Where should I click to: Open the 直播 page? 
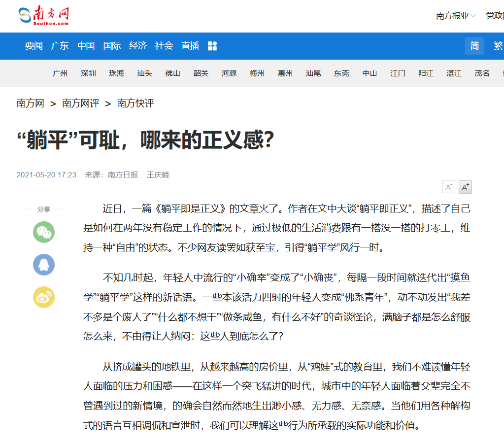[x=190, y=46]
